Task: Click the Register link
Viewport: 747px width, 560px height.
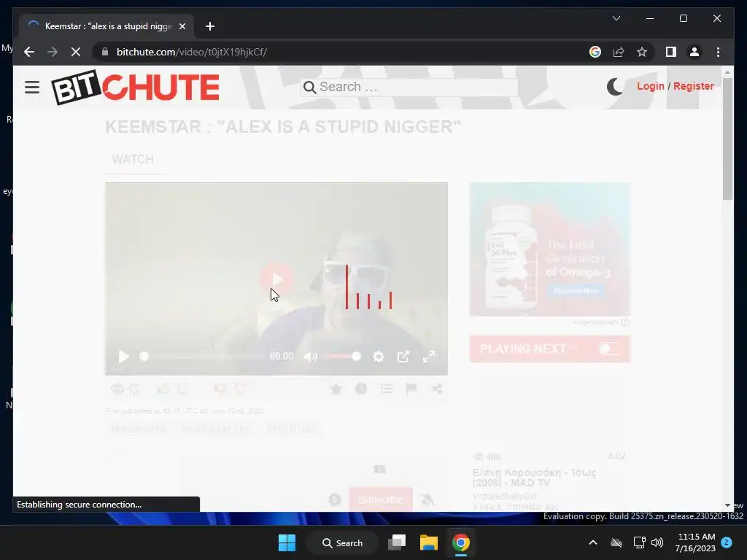Action: 693,86
